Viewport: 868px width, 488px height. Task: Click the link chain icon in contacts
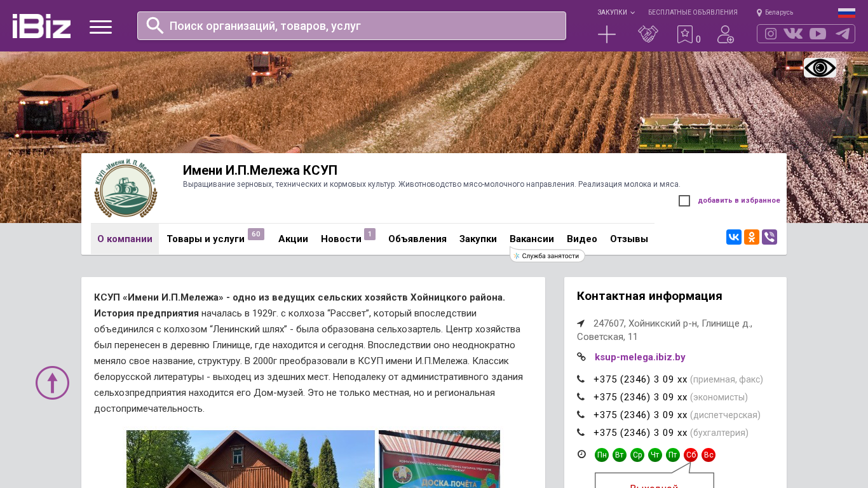[x=581, y=357]
